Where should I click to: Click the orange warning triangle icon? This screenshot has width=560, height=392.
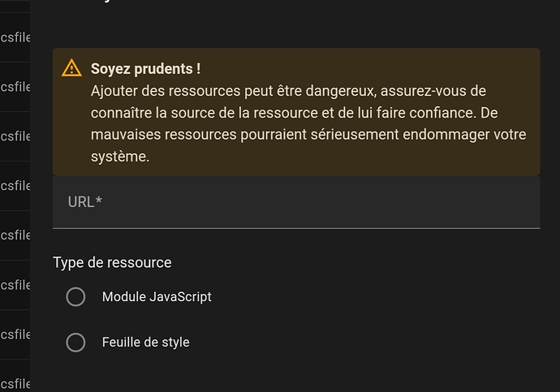(71, 68)
